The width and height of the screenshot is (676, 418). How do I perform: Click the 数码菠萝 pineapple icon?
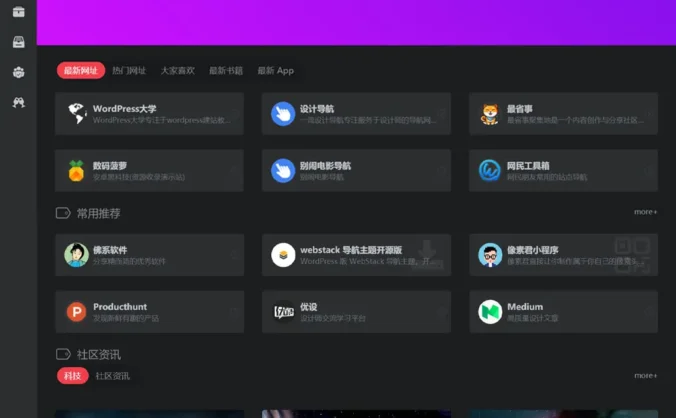(76, 171)
